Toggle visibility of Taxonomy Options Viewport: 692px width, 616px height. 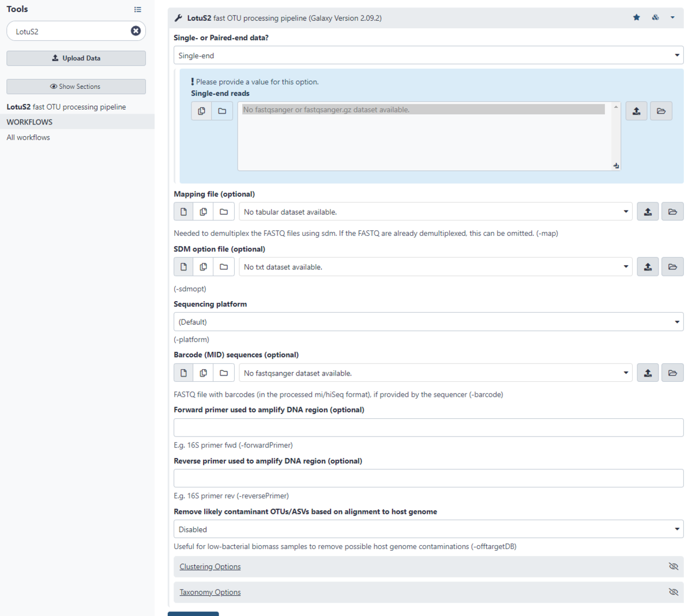[673, 592]
